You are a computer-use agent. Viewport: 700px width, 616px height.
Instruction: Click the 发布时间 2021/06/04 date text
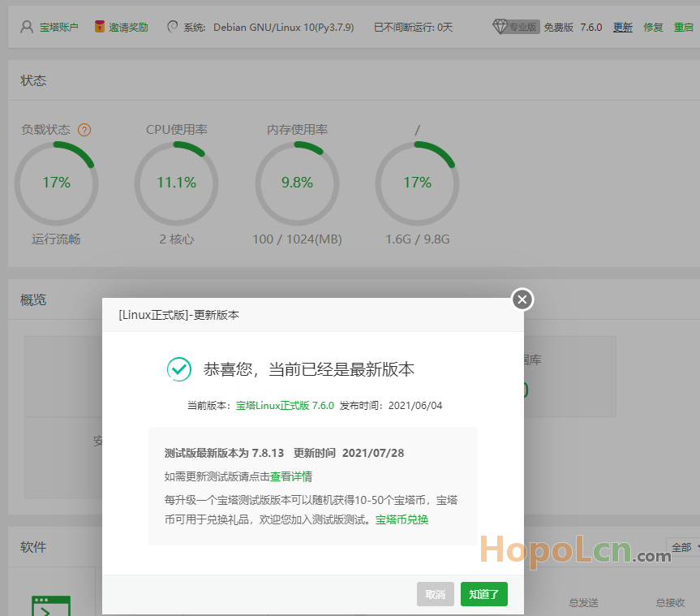coord(391,406)
